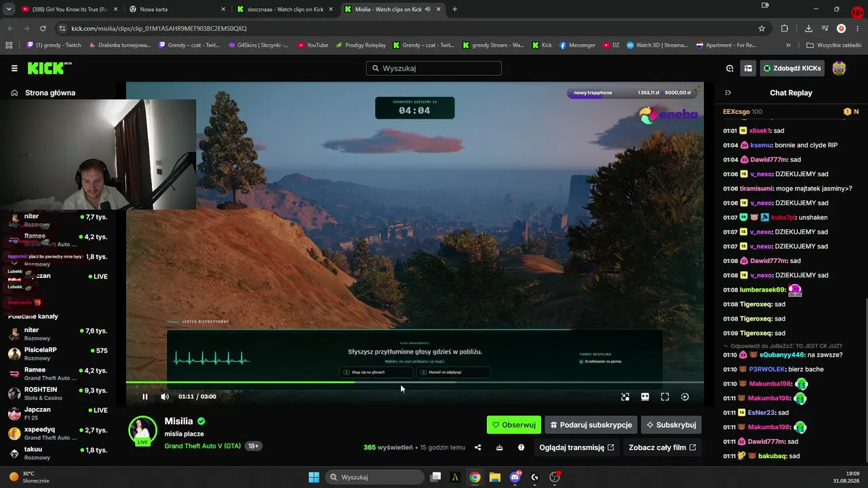Open the clock history icon in Kick header

click(x=730, y=68)
